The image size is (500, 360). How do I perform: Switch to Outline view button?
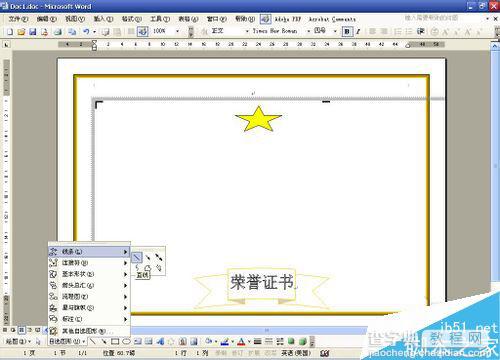(30, 330)
